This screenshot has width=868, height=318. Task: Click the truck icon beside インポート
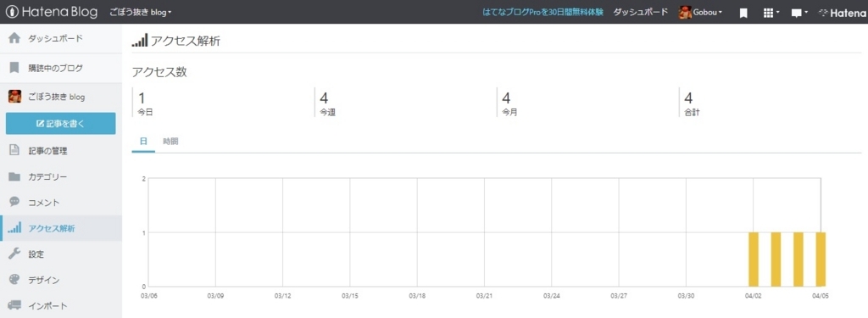pos(14,305)
